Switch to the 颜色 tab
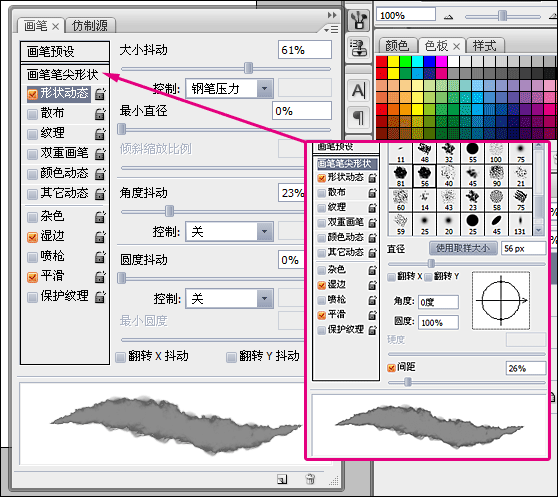The height and width of the screenshot is (497, 558). (x=397, y=46)
